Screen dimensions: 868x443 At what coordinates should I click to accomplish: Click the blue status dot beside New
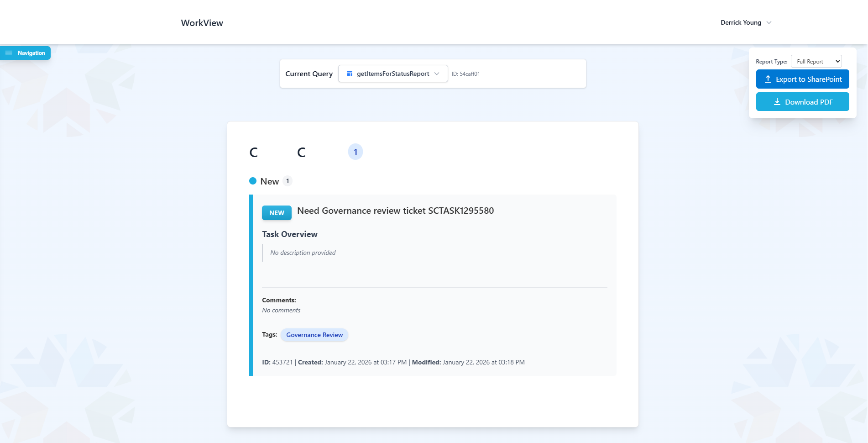click(x=253, y=181)
